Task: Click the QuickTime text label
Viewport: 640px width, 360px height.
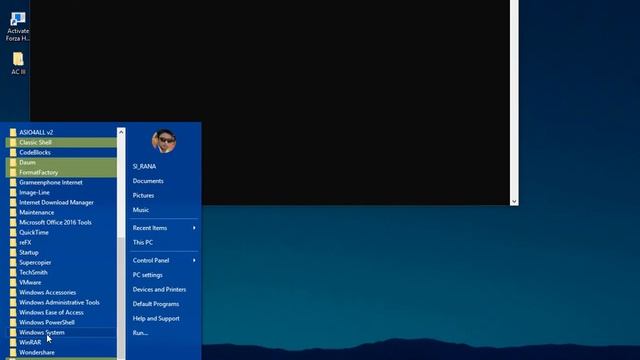Action: [33, 232]
